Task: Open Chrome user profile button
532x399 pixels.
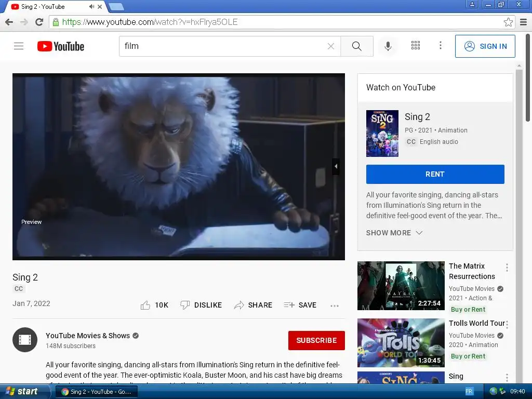Action: pyautogui.click(x=472, y=4)
